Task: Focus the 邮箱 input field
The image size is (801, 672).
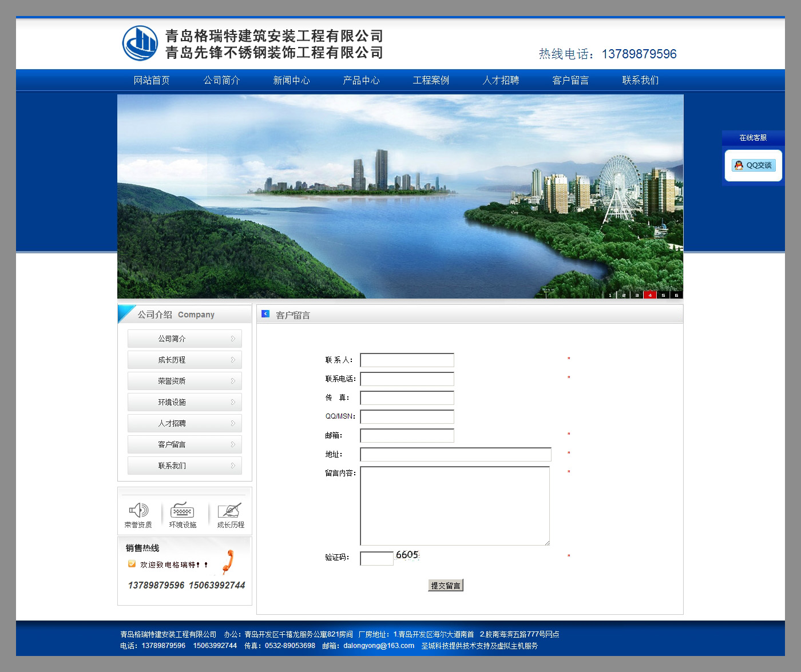Action: (x=407, y=435)
